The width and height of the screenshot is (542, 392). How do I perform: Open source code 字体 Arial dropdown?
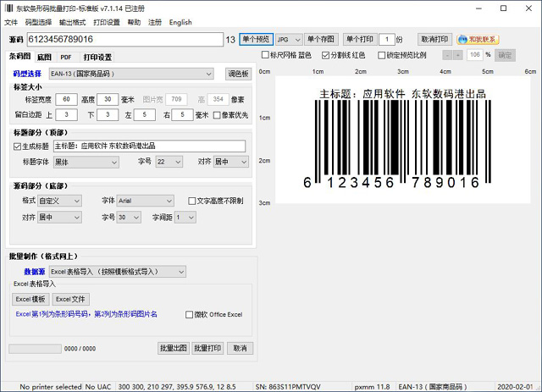145,201
